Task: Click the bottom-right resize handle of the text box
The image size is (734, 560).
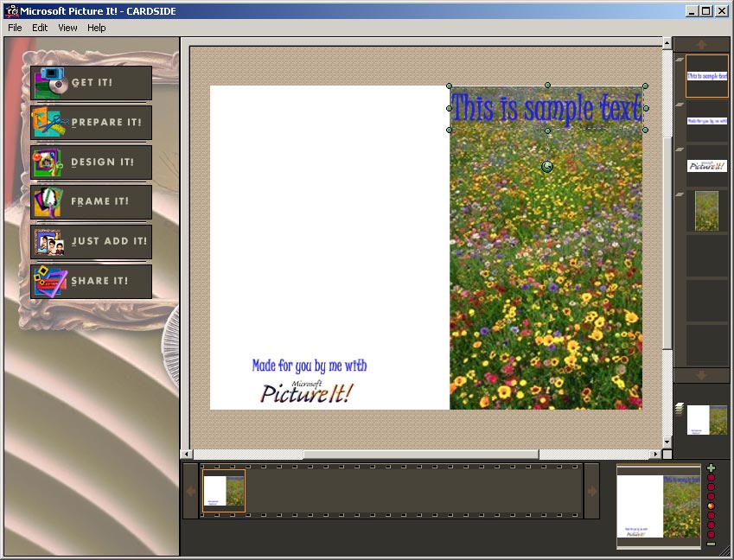Action: click(646, 130)
